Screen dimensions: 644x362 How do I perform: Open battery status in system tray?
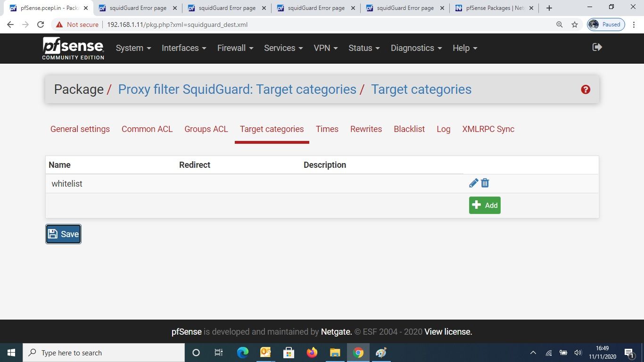563,353
